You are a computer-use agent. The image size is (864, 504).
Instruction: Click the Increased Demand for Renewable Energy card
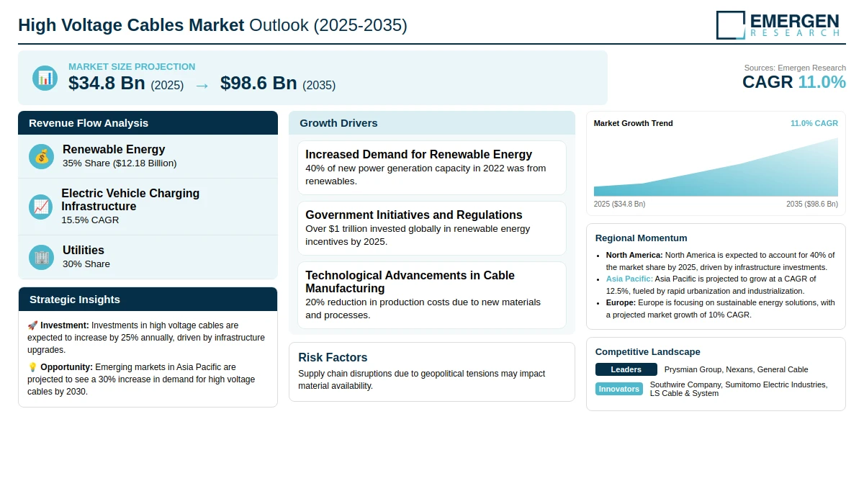(x=432, y=168)
